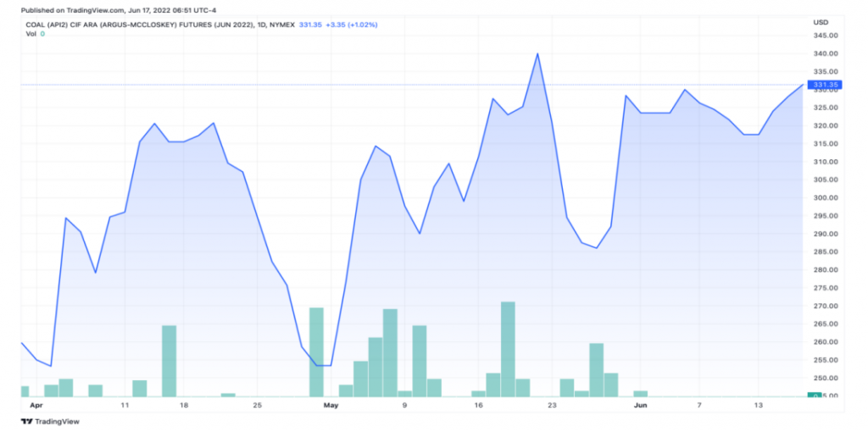Click the Vol indicator label

pos(31,34)
